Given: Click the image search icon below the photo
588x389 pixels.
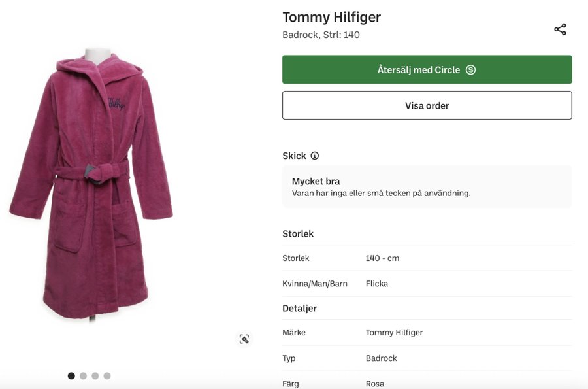Looking at the screenshot, I should click(244, 339).
